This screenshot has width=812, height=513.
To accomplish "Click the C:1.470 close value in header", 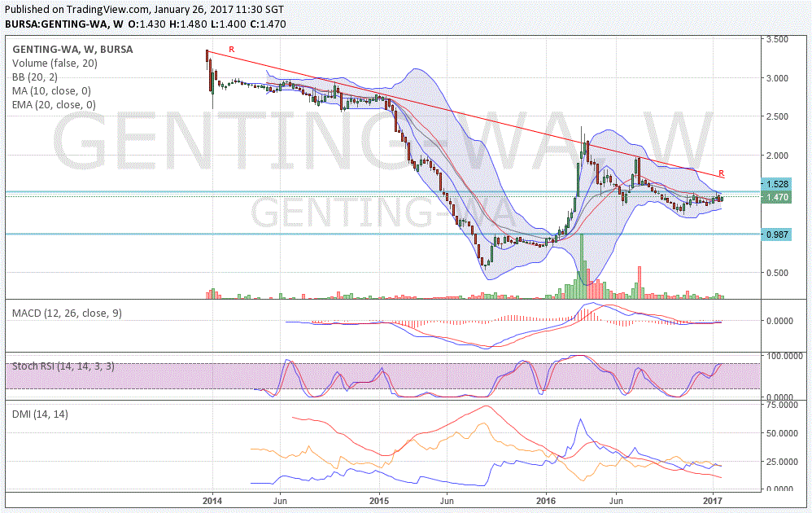I will pyautogui.click(x=268, y=24).
